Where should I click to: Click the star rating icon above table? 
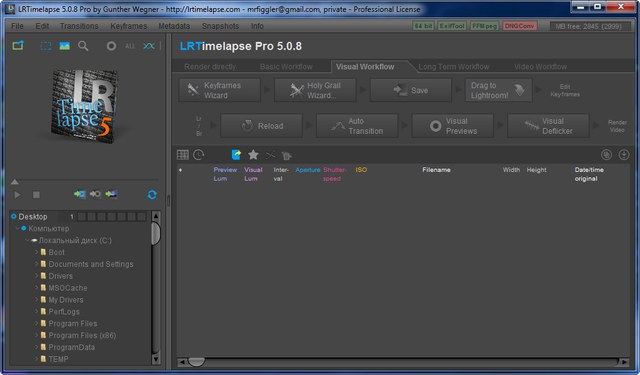pyautogui.click(x=253, y=155)
